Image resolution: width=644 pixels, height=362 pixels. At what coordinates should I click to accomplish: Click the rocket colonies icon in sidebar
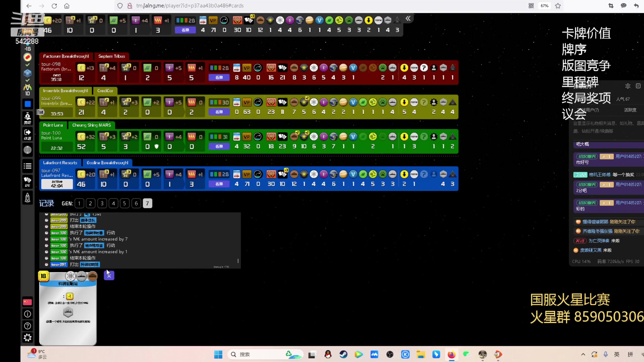pyautogui.click(x=28, y=197)
